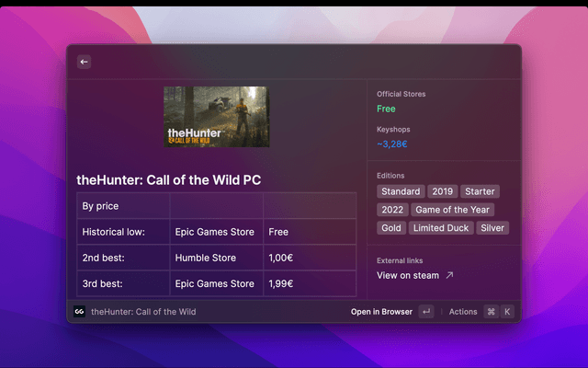Choose the Starter edition tag
Viewport: 588px width, 368px height.
pos(480,191)
